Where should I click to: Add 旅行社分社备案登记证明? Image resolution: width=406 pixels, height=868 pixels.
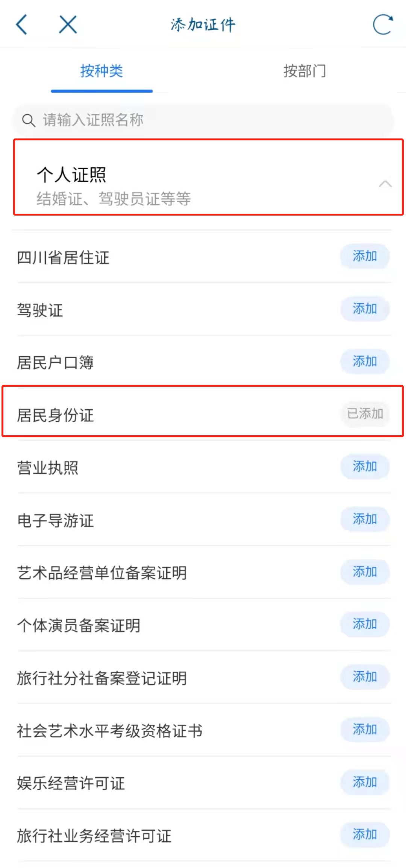(x=365, y=677)
